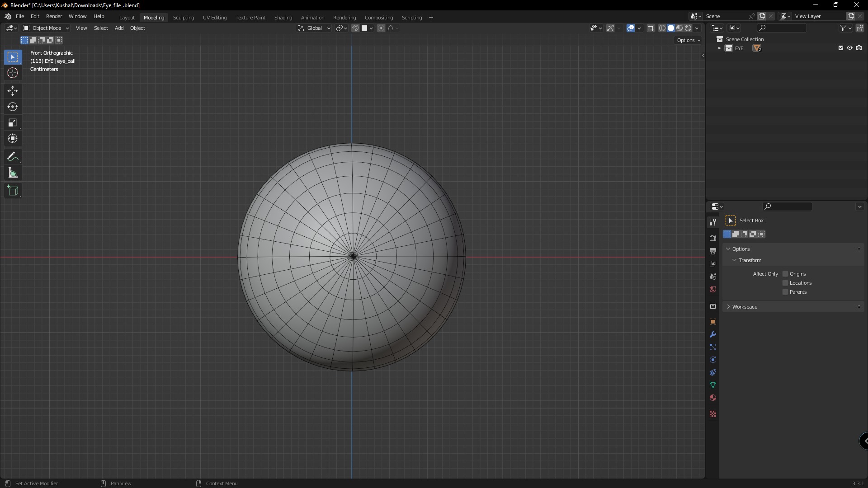Viewport: 868px width, 488px height.
Task: Hide EYE collection with the eye icon
Action: tap(850, 48)
